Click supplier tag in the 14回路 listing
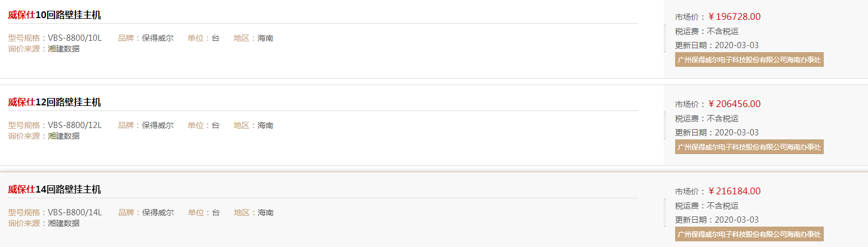 pos(749,234)
